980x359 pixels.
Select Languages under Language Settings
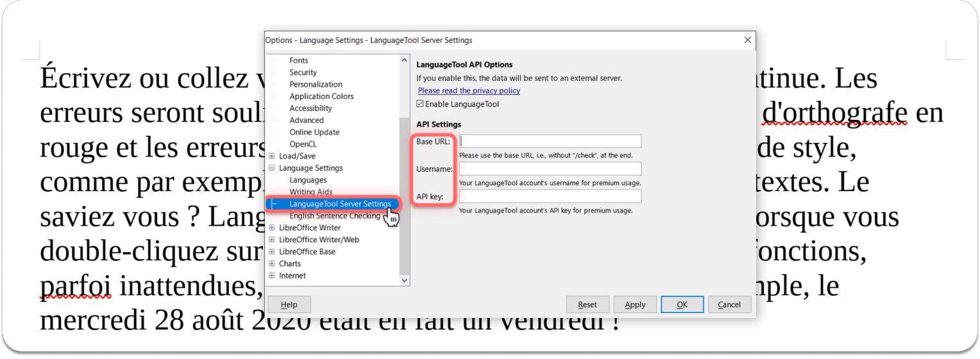coord(308,180)
